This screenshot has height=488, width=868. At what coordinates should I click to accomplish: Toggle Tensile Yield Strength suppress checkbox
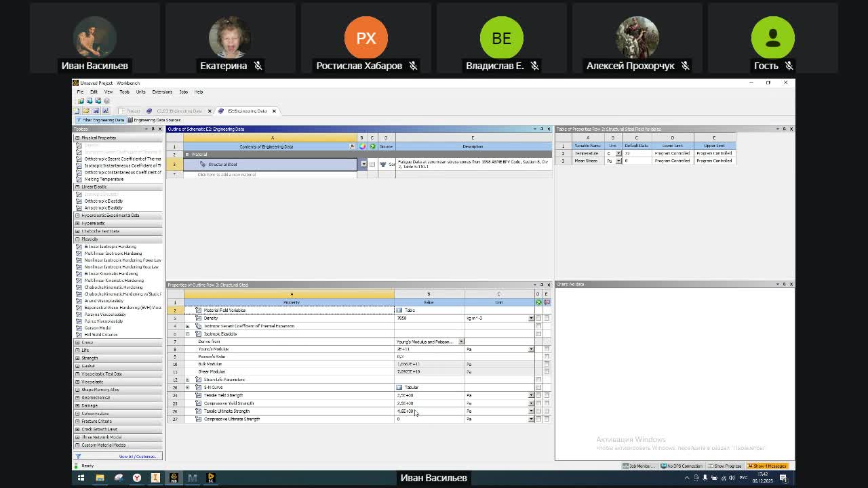tap(538, 395)
